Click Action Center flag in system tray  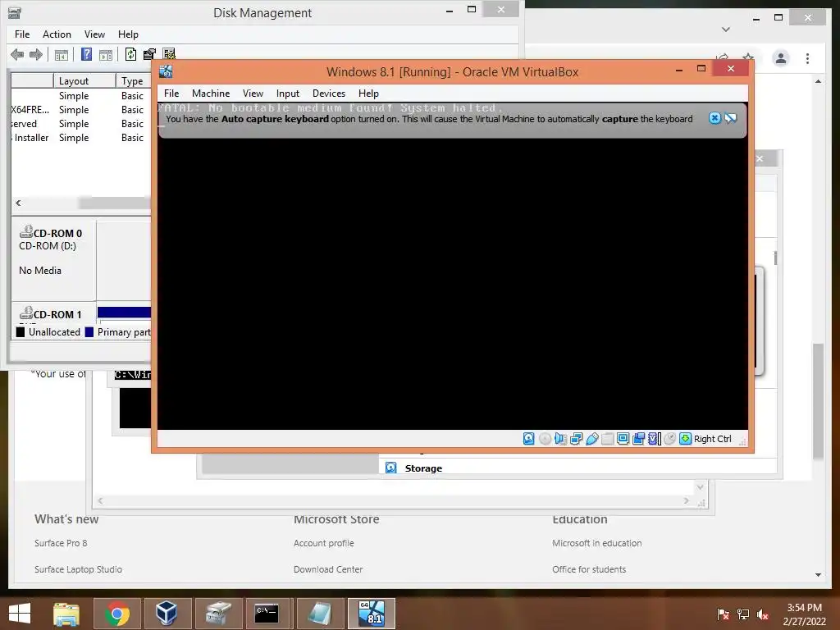click(723, 614)
